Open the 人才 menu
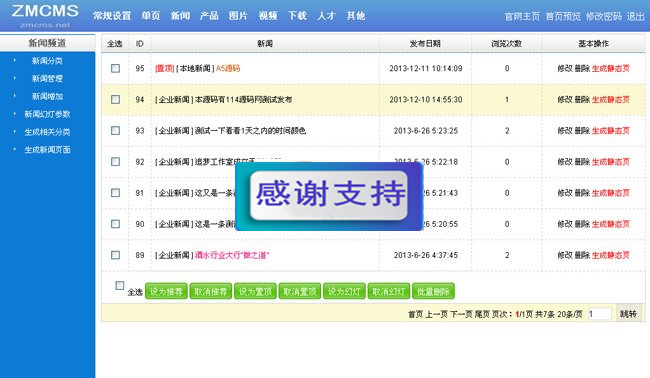The height and width of the screenshot is (378, 650). click(326, 16)
